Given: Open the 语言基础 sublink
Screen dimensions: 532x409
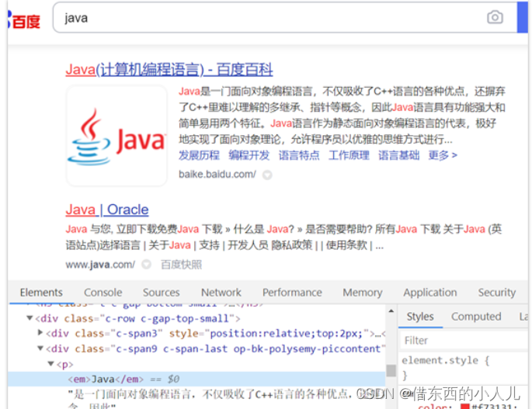Looking at the screenshot, I should [398, 155].
